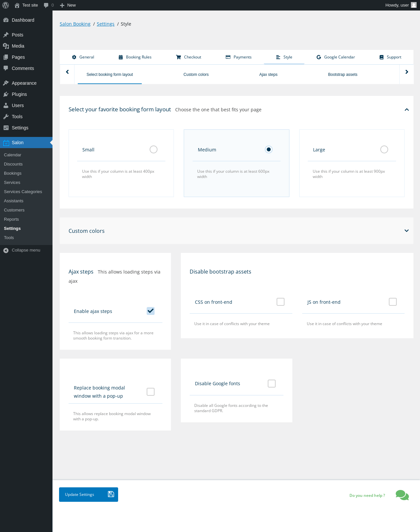Click the Booking Rules calendar icon

[x=121, y=57]
